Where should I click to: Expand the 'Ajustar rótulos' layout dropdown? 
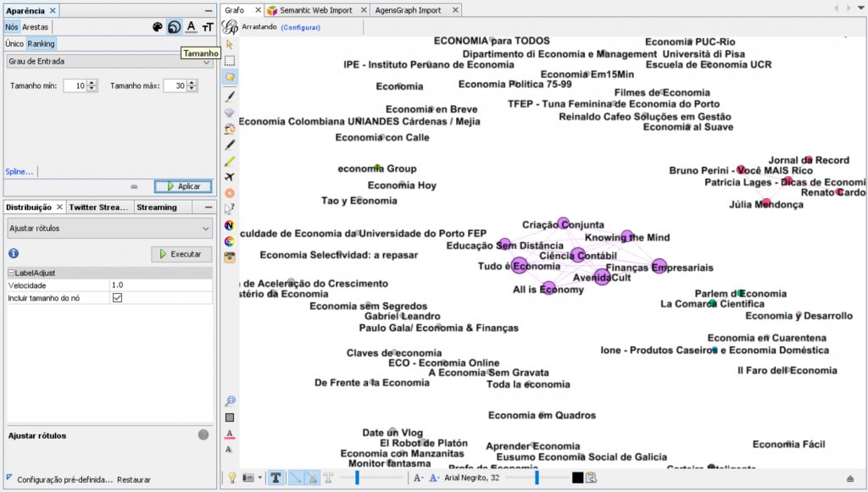point(108,228)
